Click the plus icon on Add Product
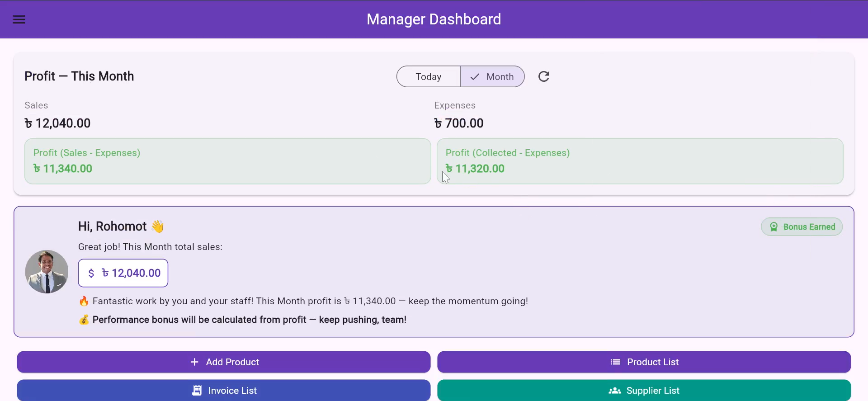The height and width of the screenshot is (401, 868). [x=194, y=362]
